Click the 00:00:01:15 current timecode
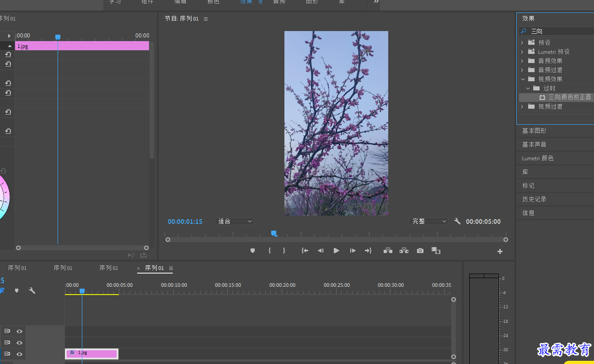 (185, 222)
